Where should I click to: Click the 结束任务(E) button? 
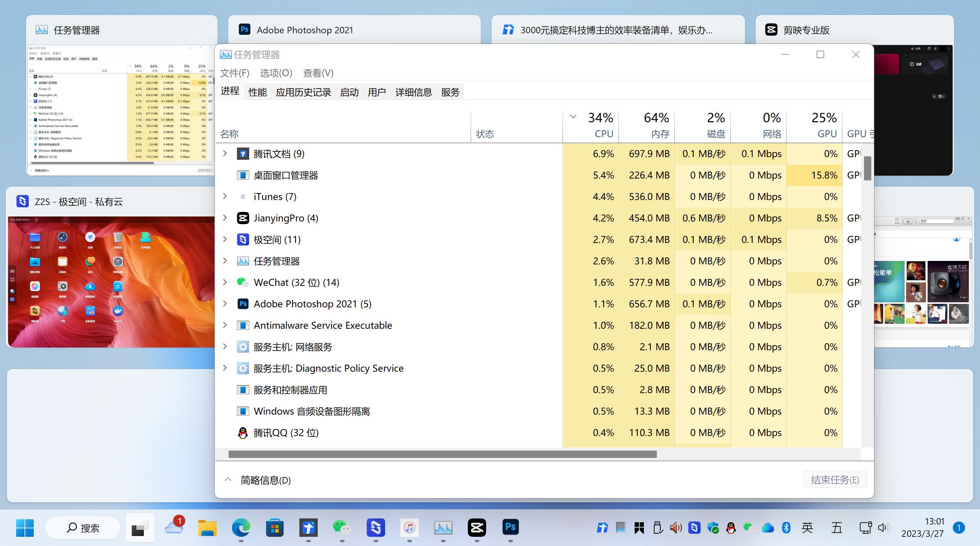tap(835, 479)
